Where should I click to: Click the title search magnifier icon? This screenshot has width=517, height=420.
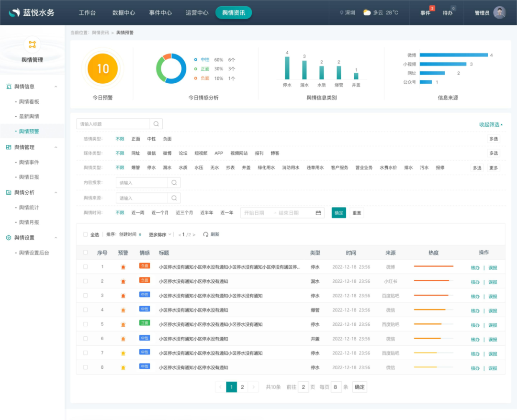156,124
